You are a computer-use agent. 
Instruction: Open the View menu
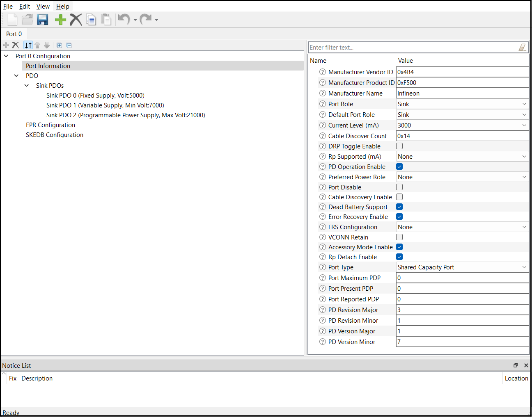pos(43,6)
